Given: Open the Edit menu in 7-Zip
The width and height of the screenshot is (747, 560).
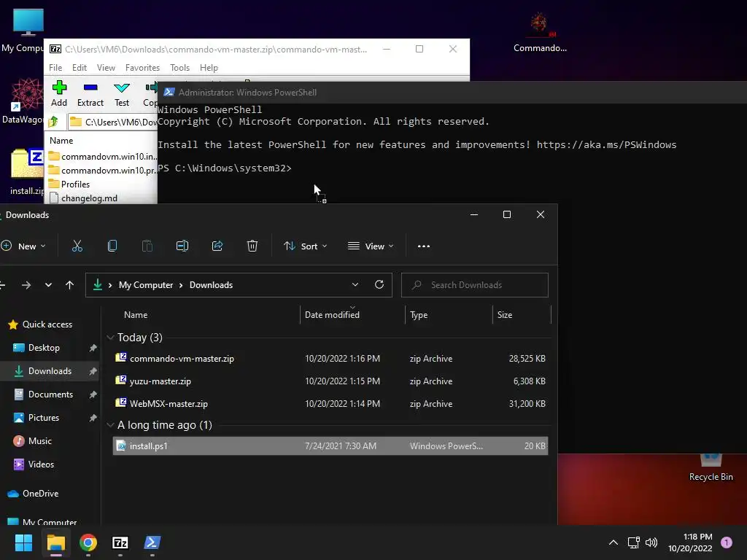Looking at the screenshot, I should (79, 68).
